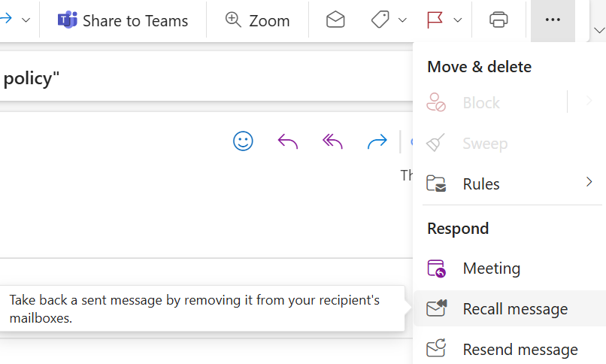Click the Resend message envelope icon
Viewport: 606px width, 364px height.
coord(436,347)
